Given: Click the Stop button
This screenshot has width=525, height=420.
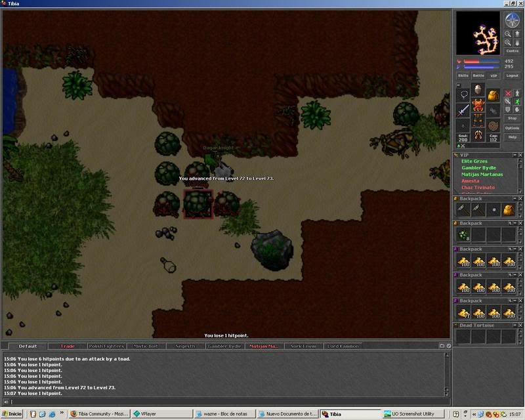Looking at the screenshot, I should [x=512, y=118].
